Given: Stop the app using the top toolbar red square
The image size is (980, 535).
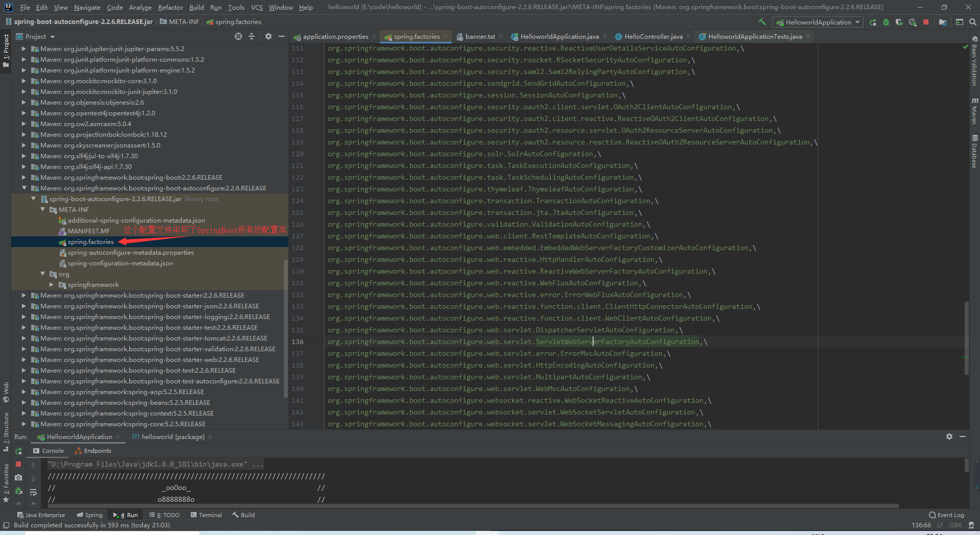Looking at the screenshot, I should pos(926,22).
